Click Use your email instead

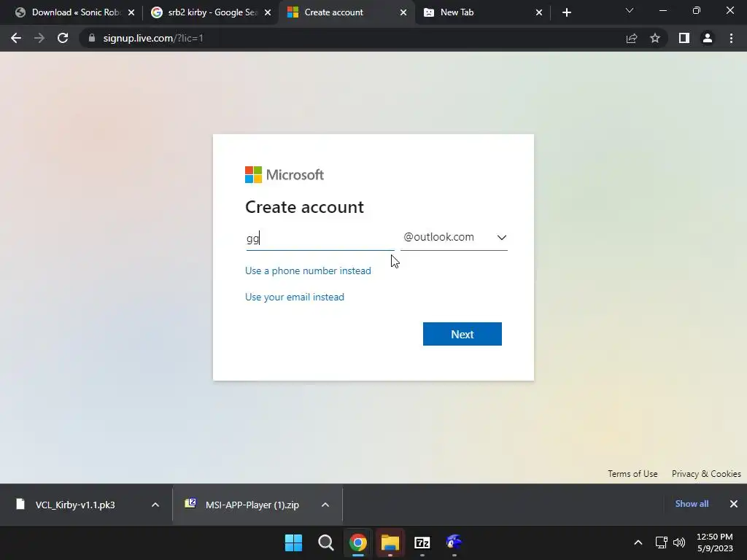pyautogui.click(x=295, y=297)
